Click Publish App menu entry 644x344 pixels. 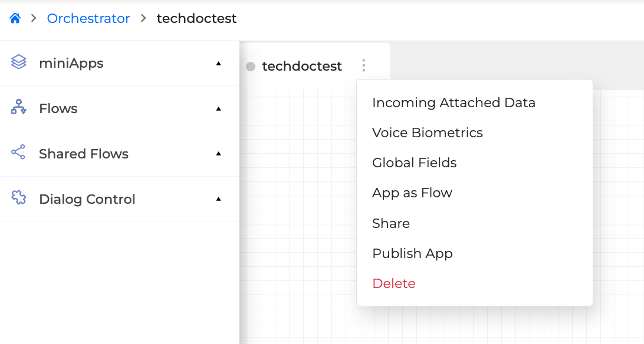tap(412, 253)
